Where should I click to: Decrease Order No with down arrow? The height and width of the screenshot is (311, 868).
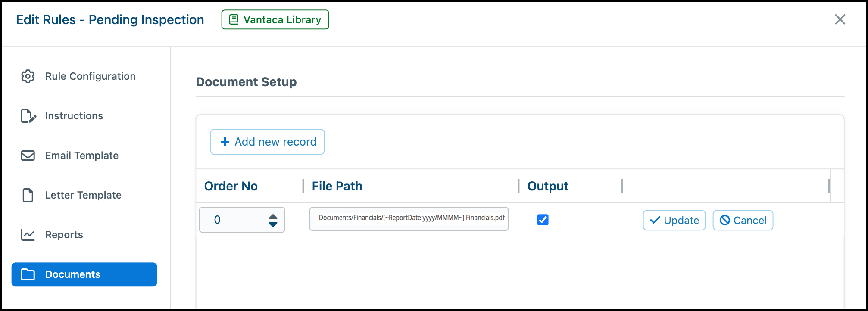point(273,224)
